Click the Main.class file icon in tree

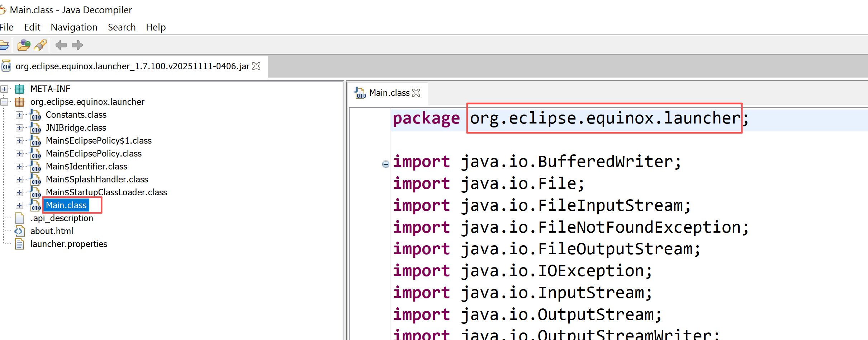(35, 205)
